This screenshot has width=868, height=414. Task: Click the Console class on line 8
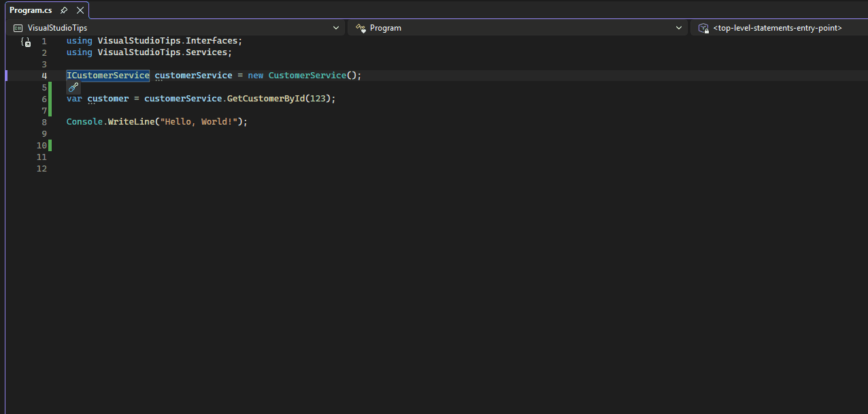point(84,122)
